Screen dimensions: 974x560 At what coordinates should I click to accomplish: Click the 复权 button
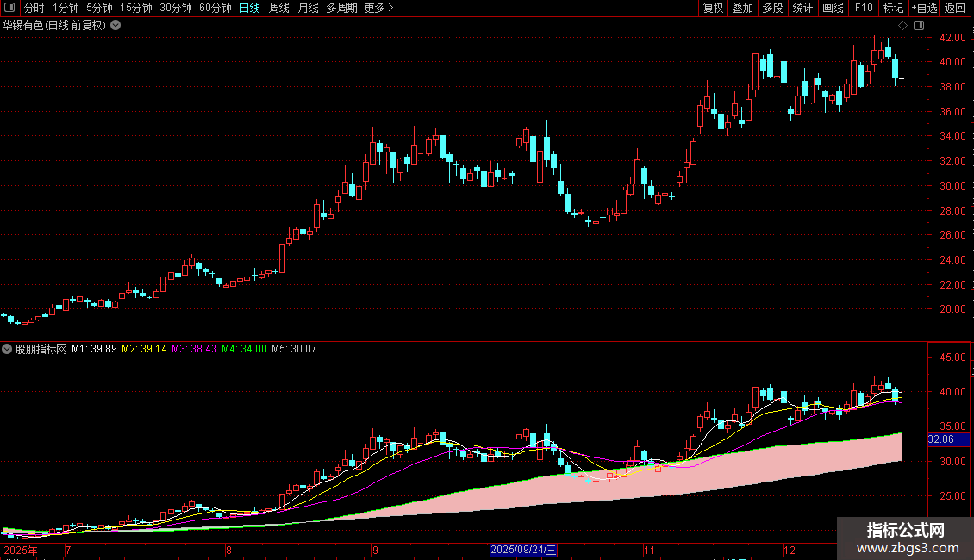point(713,8)
